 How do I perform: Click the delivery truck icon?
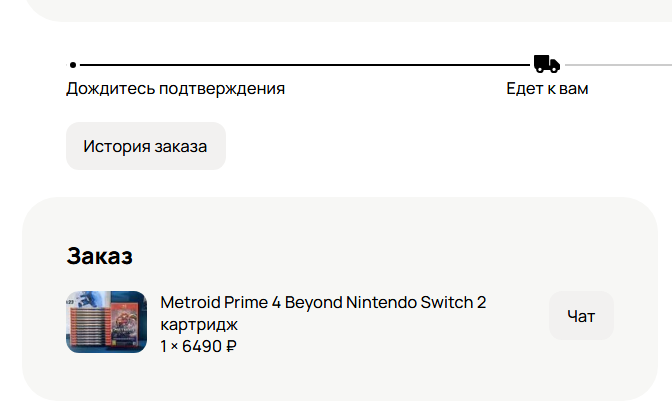click(x=546, y=64)
